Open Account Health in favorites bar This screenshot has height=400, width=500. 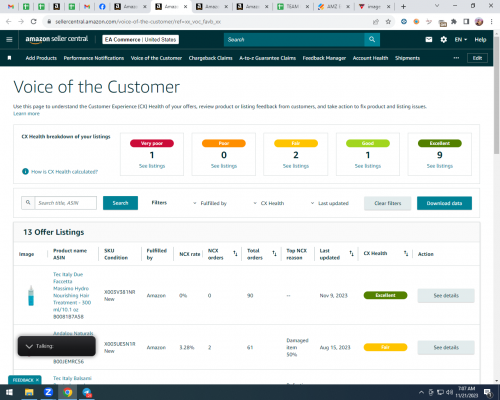coord(370,58)
